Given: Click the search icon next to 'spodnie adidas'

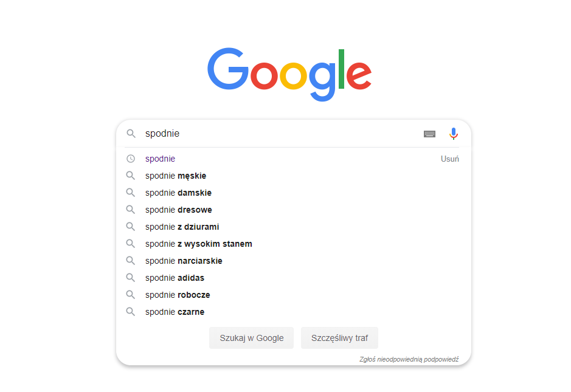Looking at the screenshot, I should point(131,278).
